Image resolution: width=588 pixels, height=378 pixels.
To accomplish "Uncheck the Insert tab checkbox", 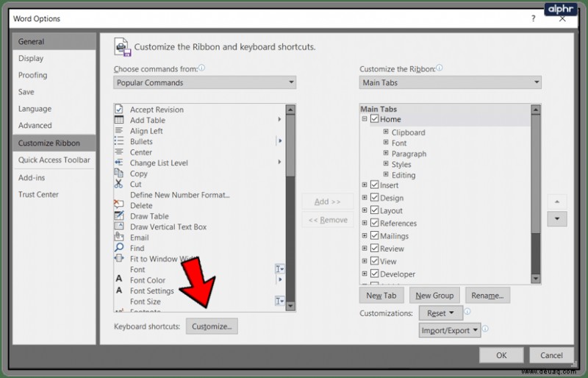I will pos(374,185).
